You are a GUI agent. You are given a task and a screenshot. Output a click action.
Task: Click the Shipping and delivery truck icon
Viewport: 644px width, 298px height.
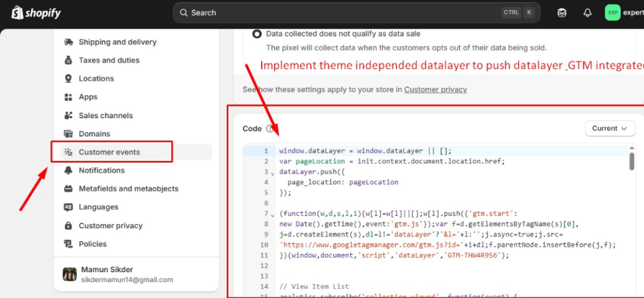point(69,42)
